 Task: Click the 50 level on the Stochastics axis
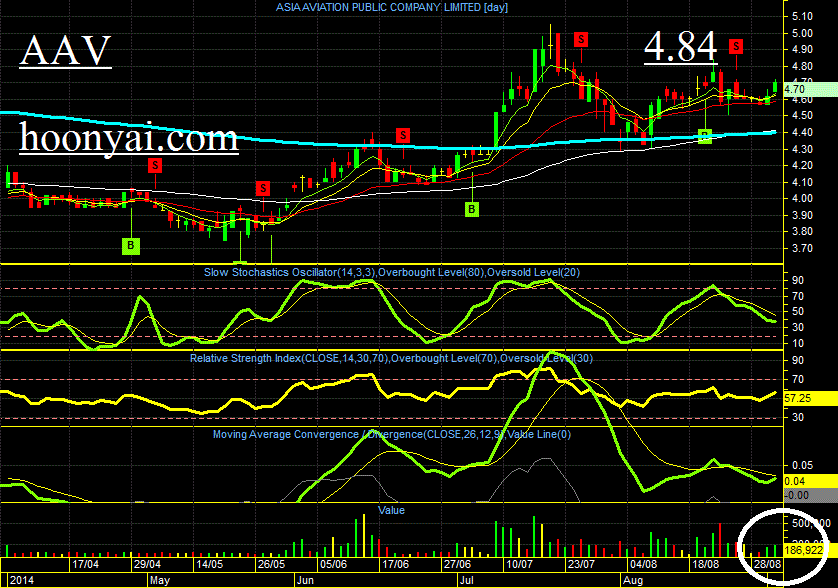tap(798, 312)
